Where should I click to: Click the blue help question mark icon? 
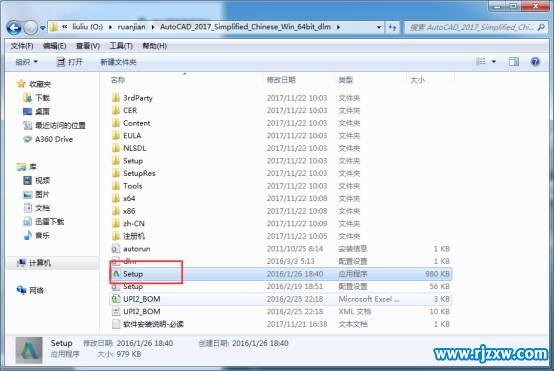(535, 62)
